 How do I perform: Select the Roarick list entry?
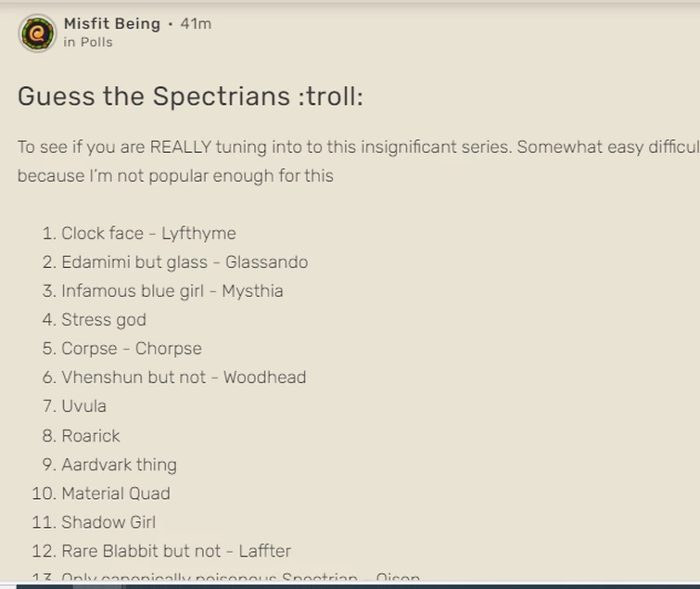[x=91, y=435]
